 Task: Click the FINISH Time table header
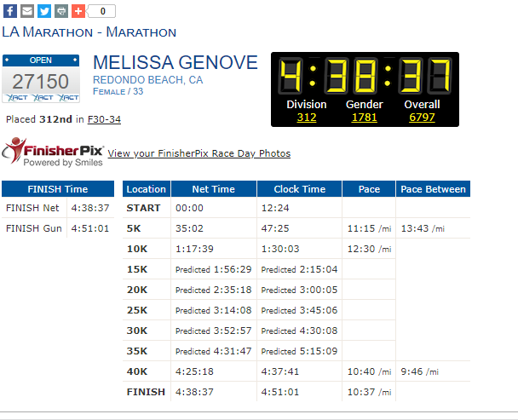click(58, 189)
